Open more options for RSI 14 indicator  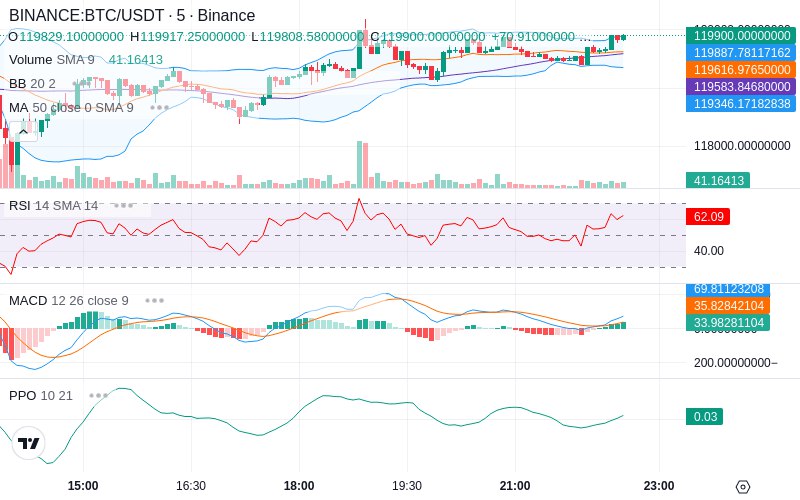click(123, 206)
